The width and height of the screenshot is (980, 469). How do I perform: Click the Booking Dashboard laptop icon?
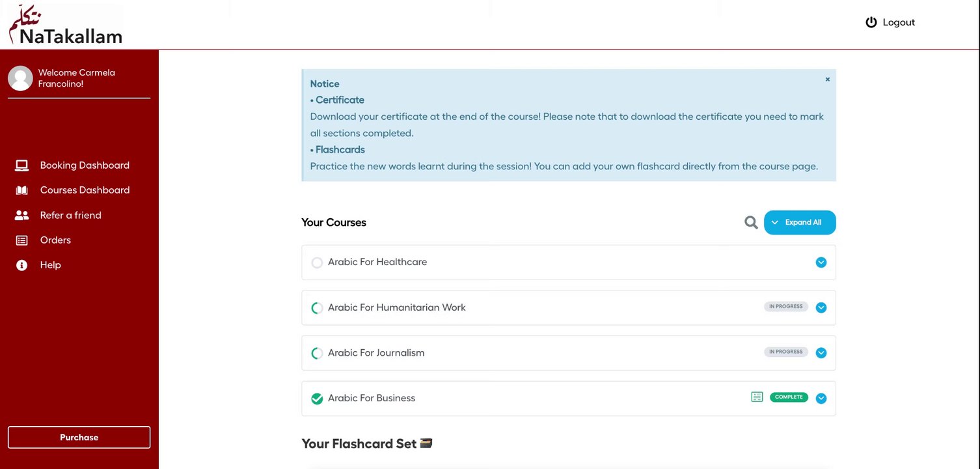coord(22,165)
